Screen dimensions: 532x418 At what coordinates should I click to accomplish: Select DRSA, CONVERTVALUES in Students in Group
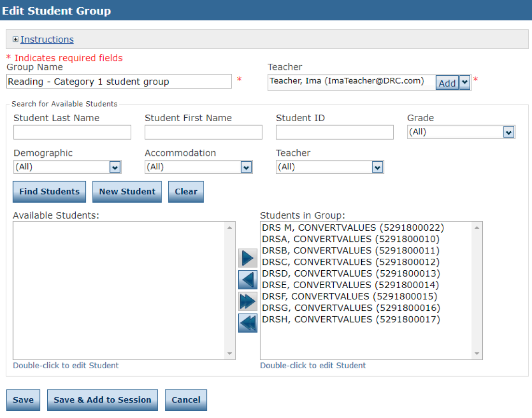pos(338,238)
